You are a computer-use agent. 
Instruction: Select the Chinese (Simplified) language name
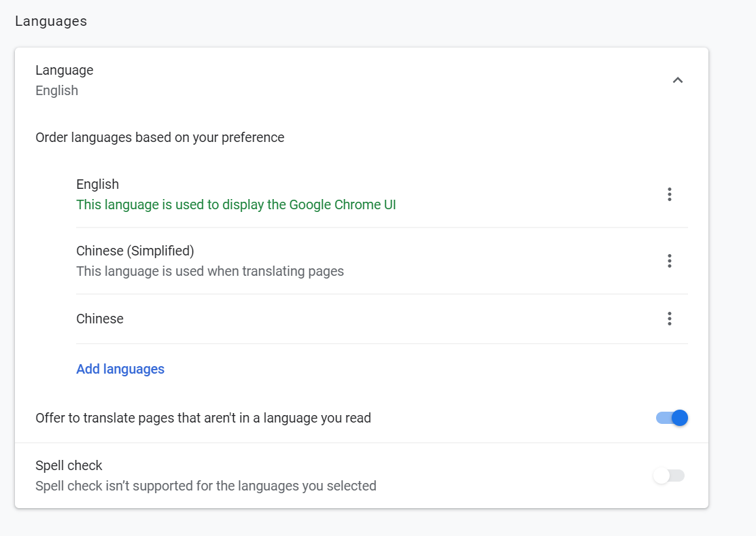(135, 251)
